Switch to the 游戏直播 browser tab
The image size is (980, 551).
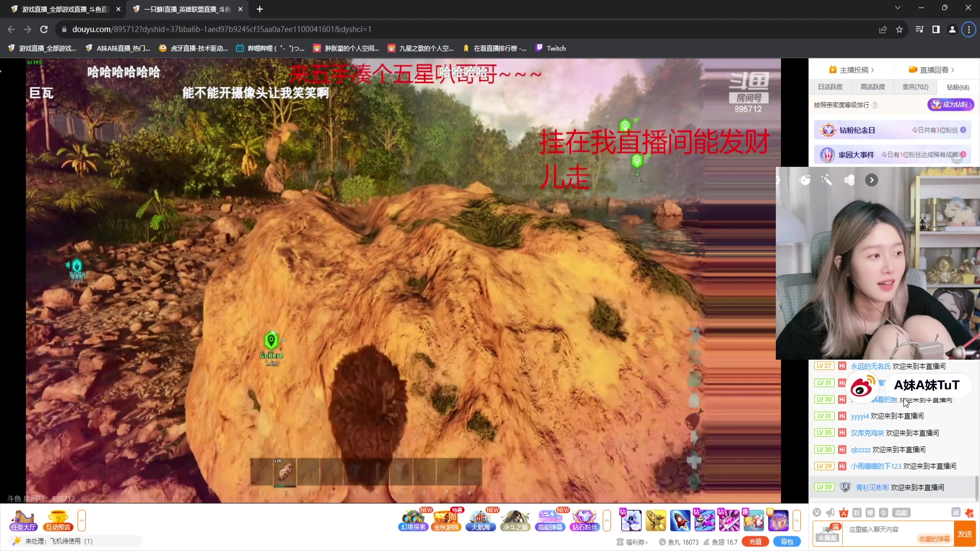click(x=66, y=9)
